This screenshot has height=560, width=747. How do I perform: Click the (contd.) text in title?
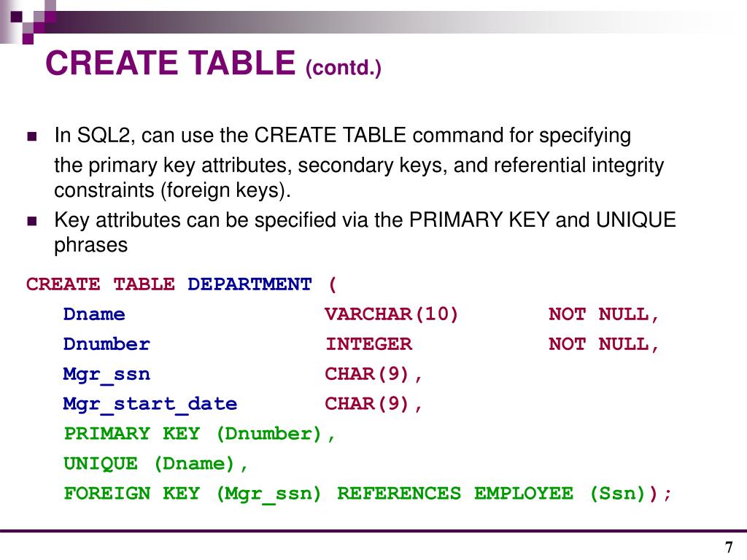(x=343, y=68)
